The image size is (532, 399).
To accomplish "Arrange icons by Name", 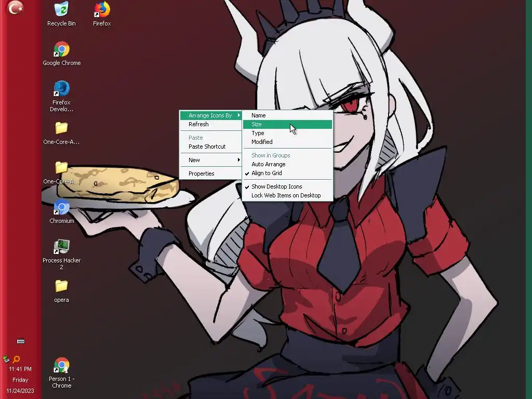I will click(x=287, y=115).
